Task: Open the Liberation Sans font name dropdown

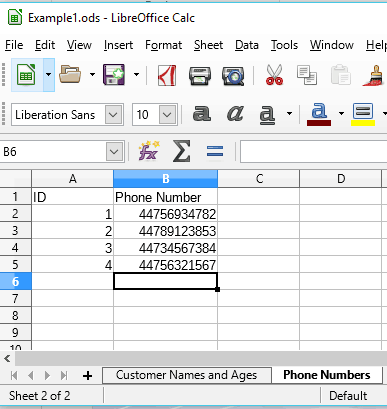Action: (x=113, y=115)
